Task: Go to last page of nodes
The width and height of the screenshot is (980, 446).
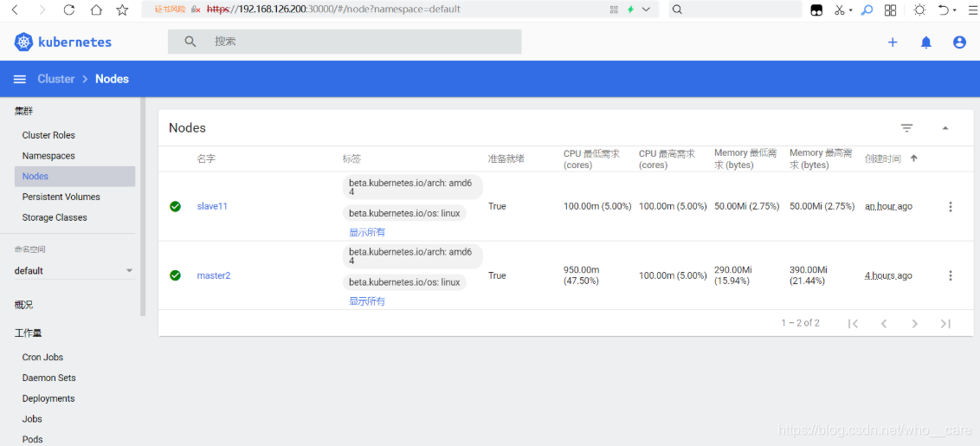Action: click(945, 323)
